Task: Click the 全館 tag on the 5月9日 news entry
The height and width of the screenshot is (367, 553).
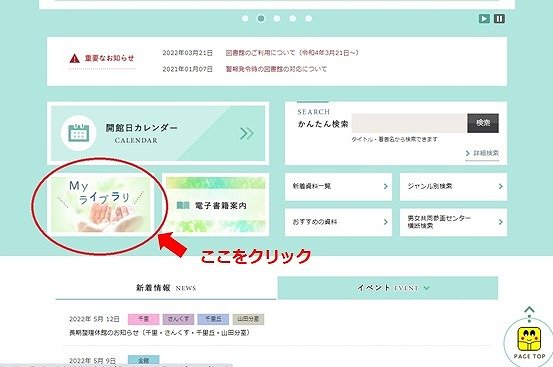Action: point(144,360)
